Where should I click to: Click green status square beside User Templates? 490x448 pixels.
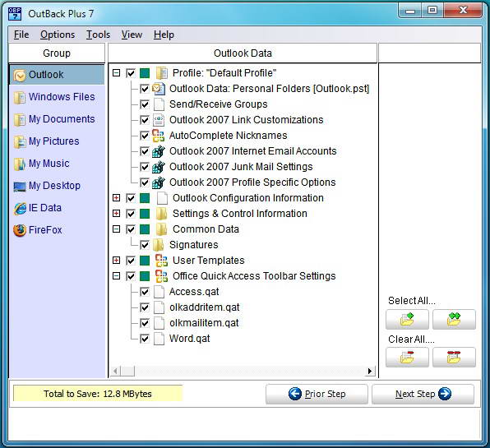[x=145, y=261]
